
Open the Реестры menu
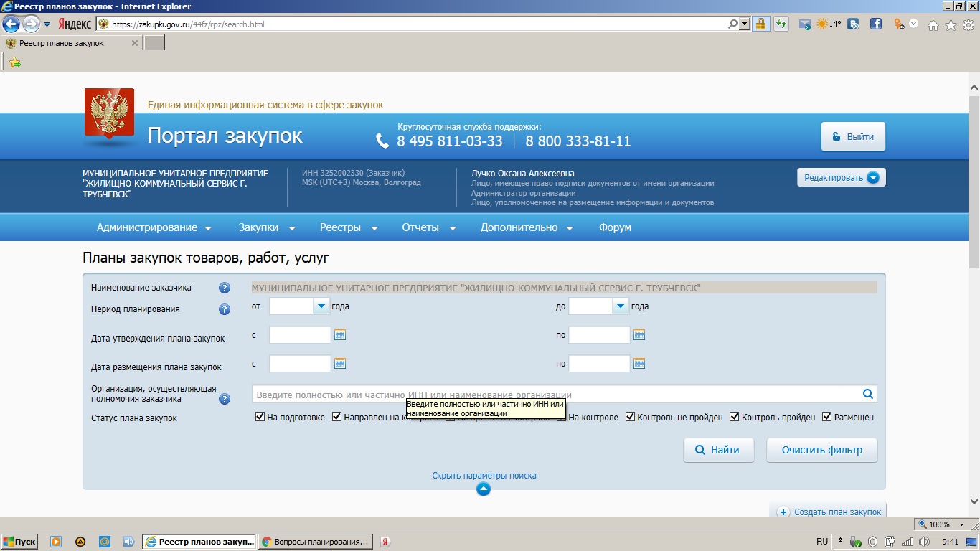pos(348,227)
